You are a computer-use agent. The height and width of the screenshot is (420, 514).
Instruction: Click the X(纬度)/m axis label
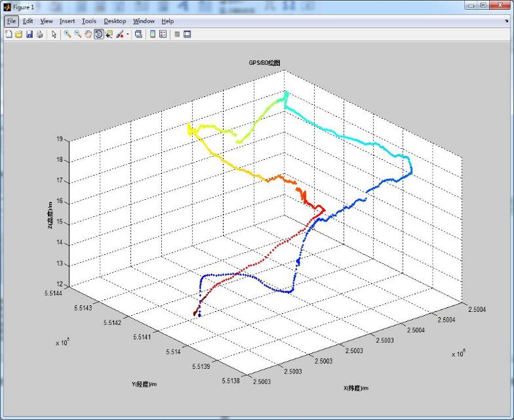(356, 388)
